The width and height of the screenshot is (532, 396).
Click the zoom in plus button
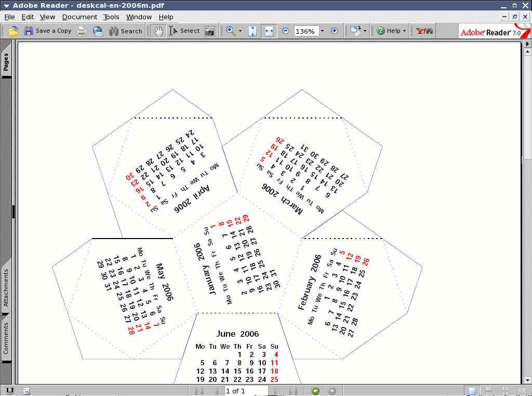click(334, 31)
